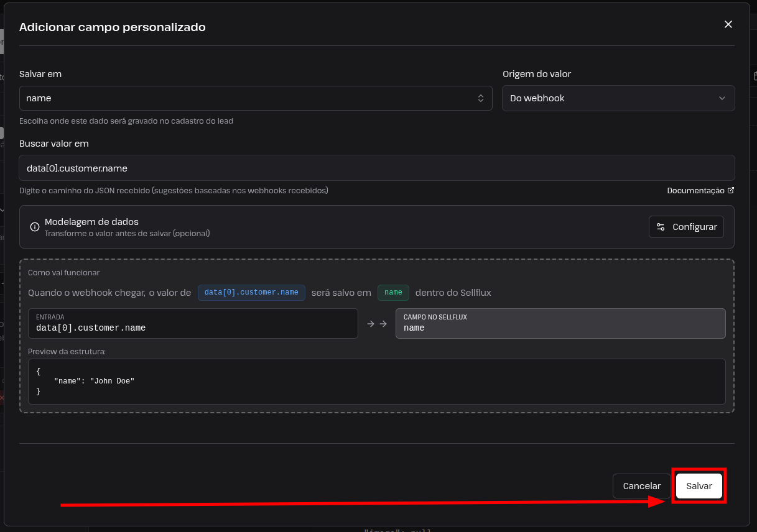The image size is (757, 532).
Task: Click the Configurar button
Action: click(687, 227)
